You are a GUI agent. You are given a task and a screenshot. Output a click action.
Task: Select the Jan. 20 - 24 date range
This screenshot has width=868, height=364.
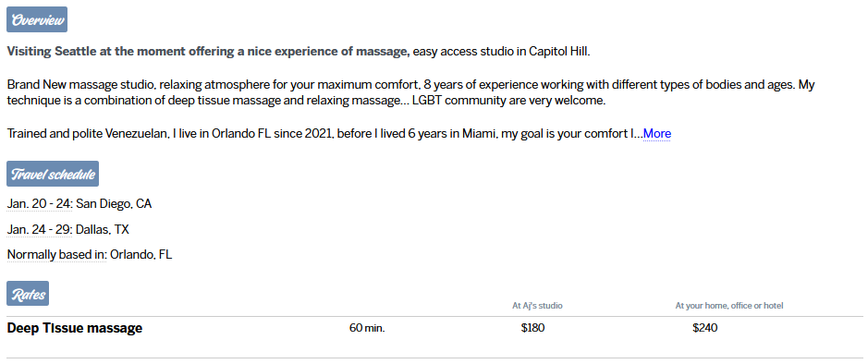pyautogui.click(x=40, y=204)
